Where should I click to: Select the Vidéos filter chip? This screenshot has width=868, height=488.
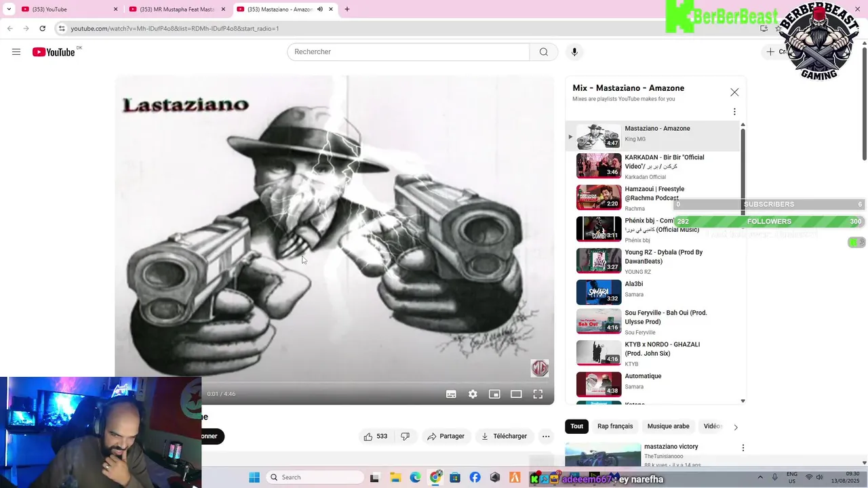pos(712,426)
